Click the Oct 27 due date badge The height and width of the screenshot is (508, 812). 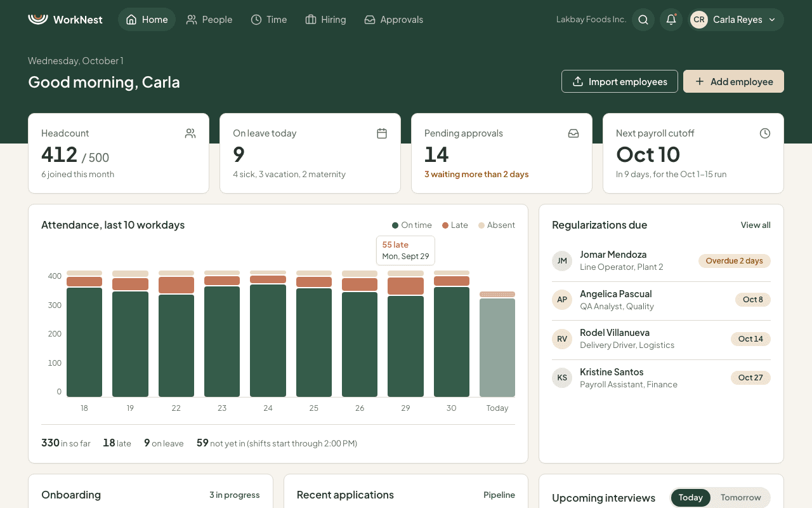(x=750, y=378)
